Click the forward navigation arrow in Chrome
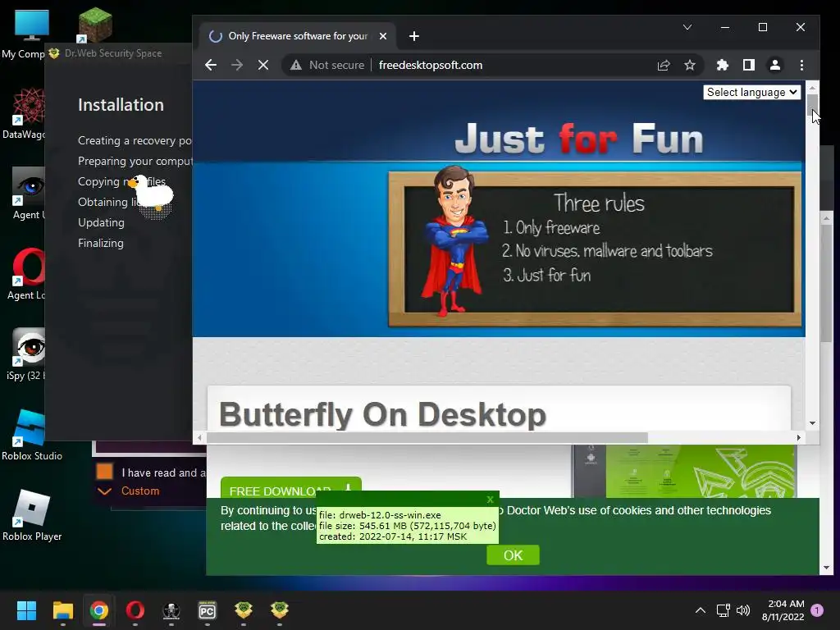Image resolution: width=840 pixels, height=630 pixels. (x=237, y=66)
